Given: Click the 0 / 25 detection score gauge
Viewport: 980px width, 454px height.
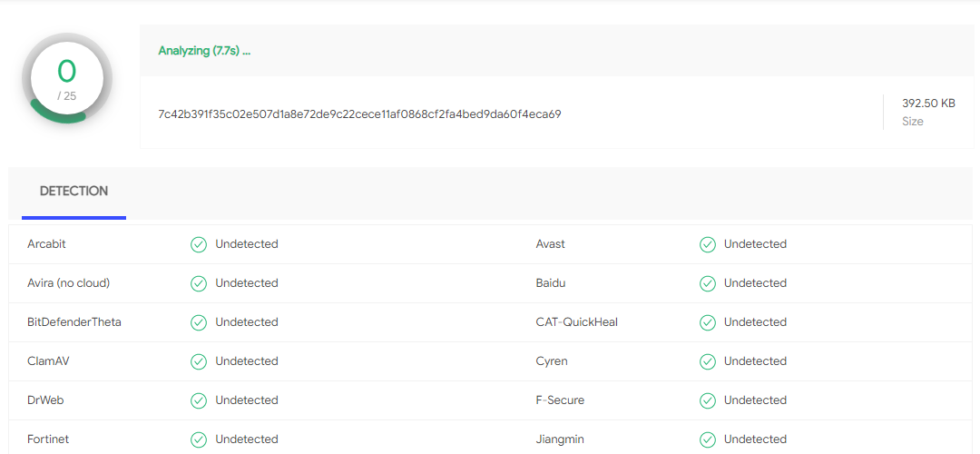Looking at the screenshot, I should pos(67,78).
